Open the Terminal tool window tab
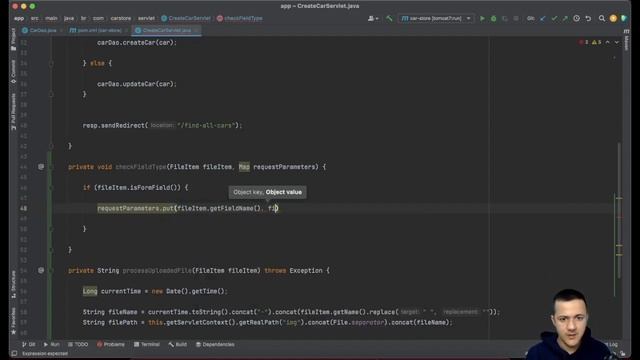Screen dimensions: 640x360 [147, 344]
